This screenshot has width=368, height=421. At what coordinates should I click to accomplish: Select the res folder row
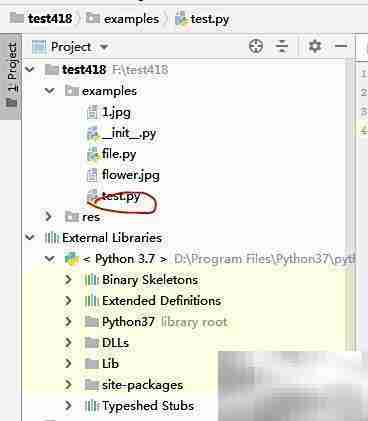(x=91, y=217)
